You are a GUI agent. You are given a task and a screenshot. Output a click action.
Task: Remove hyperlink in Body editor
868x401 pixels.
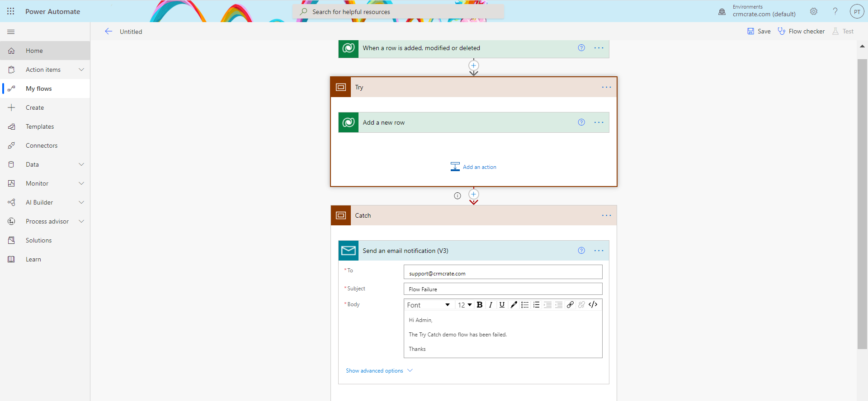point(581,305)
